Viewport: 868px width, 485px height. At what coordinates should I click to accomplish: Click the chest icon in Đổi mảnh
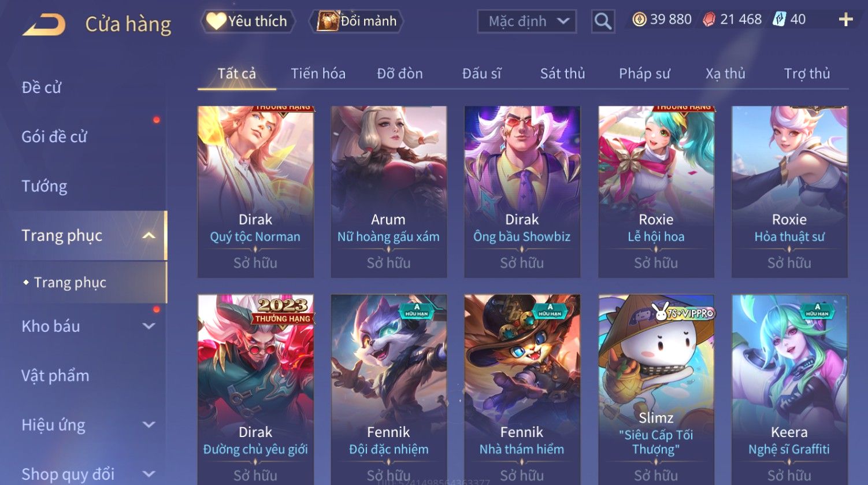327,21
